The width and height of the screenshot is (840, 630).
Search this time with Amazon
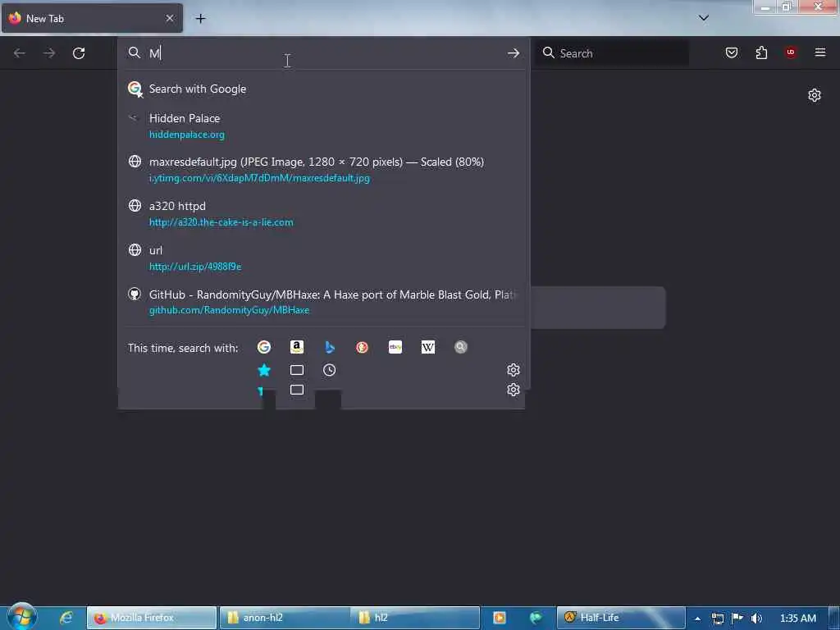[x=297, y=347]
